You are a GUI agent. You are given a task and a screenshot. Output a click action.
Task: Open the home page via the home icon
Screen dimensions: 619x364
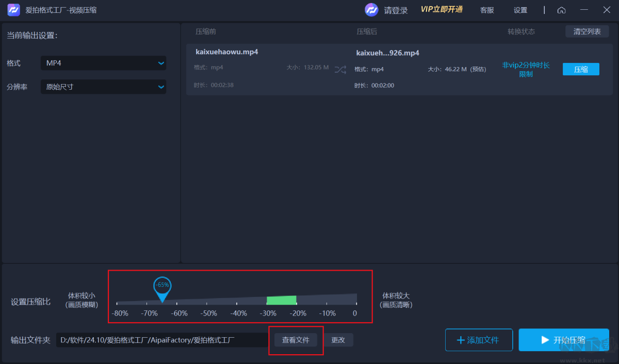[x=561, y=10]
